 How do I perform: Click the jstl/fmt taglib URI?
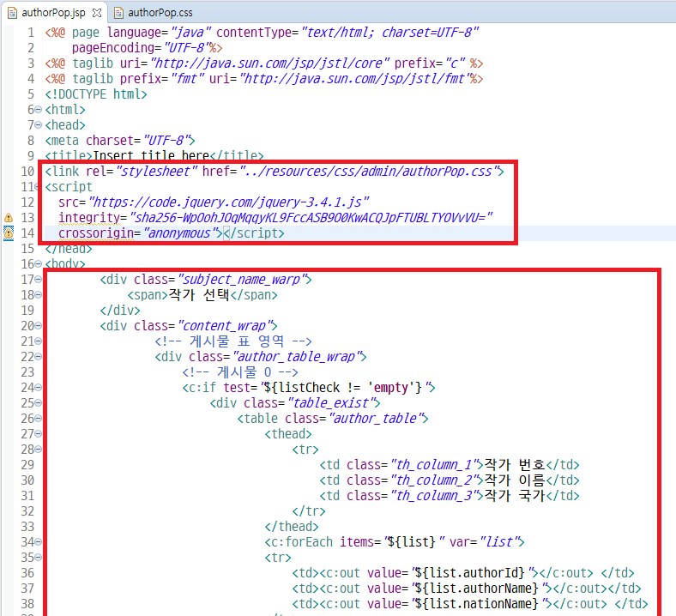(356, 79)
